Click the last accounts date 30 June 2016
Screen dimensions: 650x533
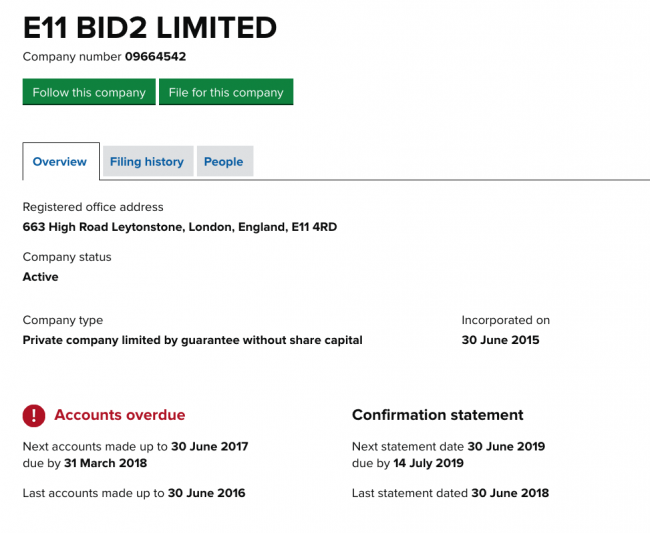point(206,493)
